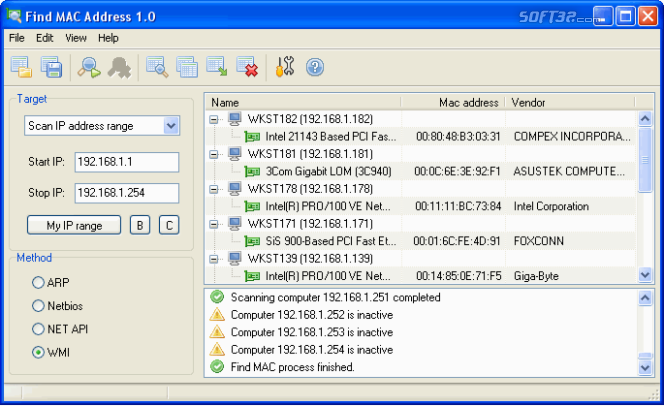Open the Edit menu
664x406 pixels.
tap(44, 38)
